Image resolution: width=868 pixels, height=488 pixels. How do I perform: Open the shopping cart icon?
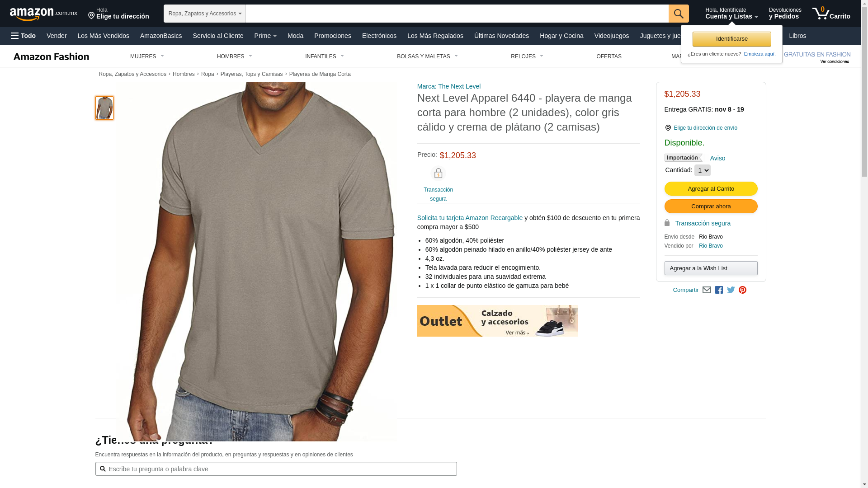coord(831,13)
